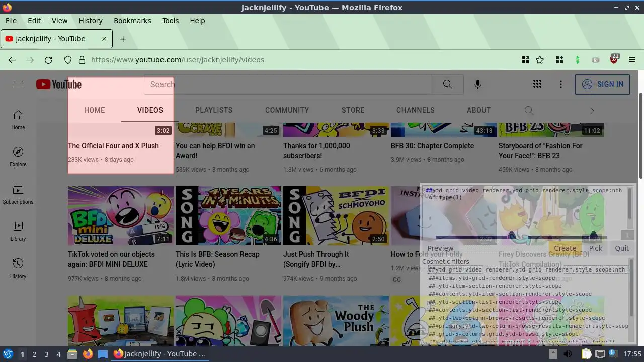Click Preview in element picker dialog
This screenshot has height=362, width=644.
coord(440,248)
